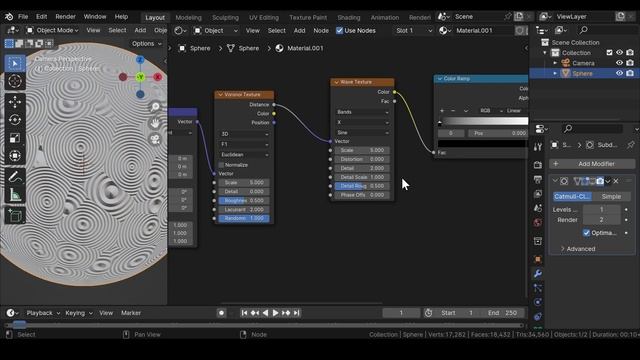Open the Output properties tab
The height and width of the screenshot is (360, 640).
538,180
